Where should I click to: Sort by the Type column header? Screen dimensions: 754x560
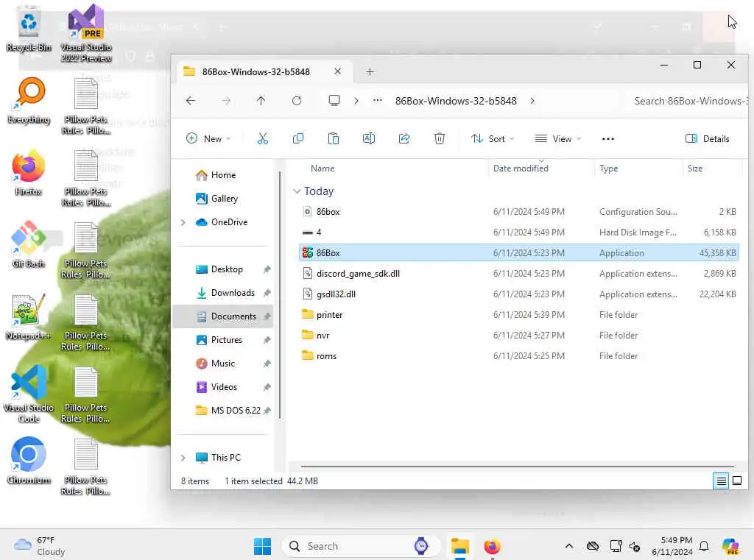coord(609,169)
